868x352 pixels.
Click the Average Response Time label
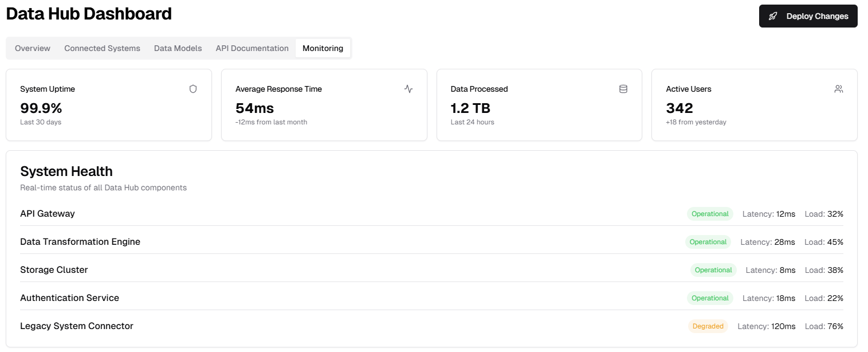tap(278, 89)
